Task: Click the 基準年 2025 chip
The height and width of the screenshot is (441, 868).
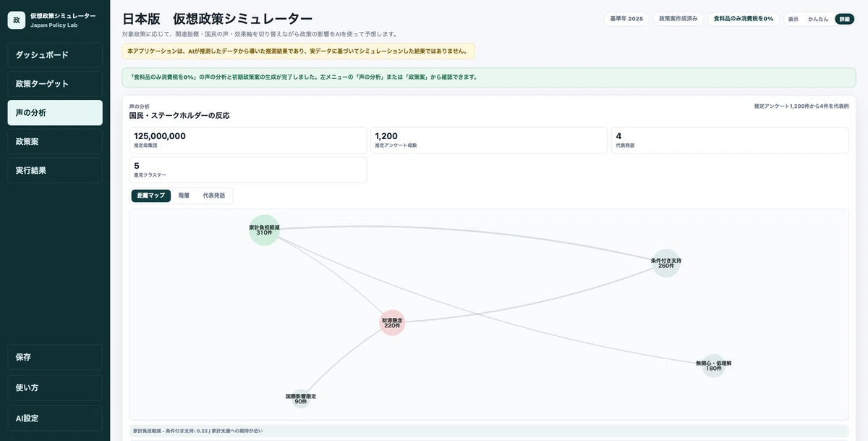Action: [x=626, y=19]
